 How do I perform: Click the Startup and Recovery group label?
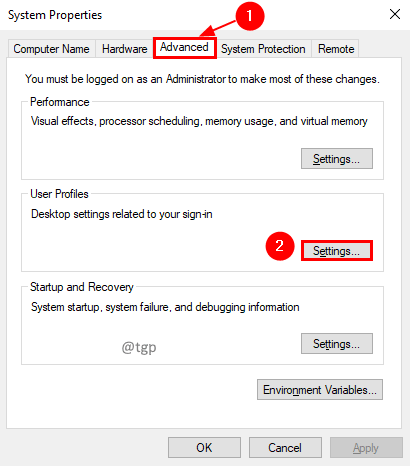[x=82, y=287]
